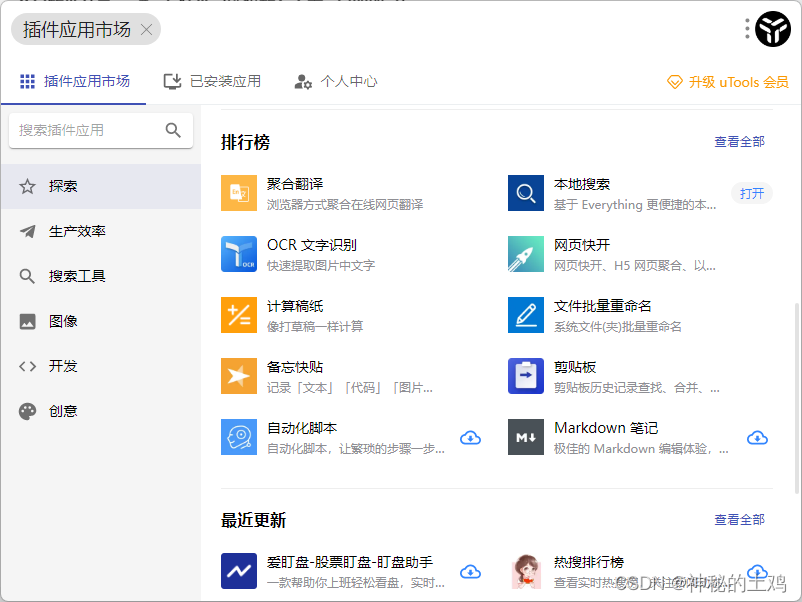Download 自动化脚本 via cloud icon

[470, 438]
